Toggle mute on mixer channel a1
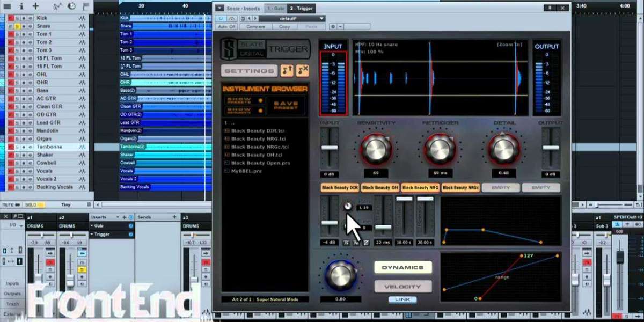The image size is (644, 322). tap(49, 262)
